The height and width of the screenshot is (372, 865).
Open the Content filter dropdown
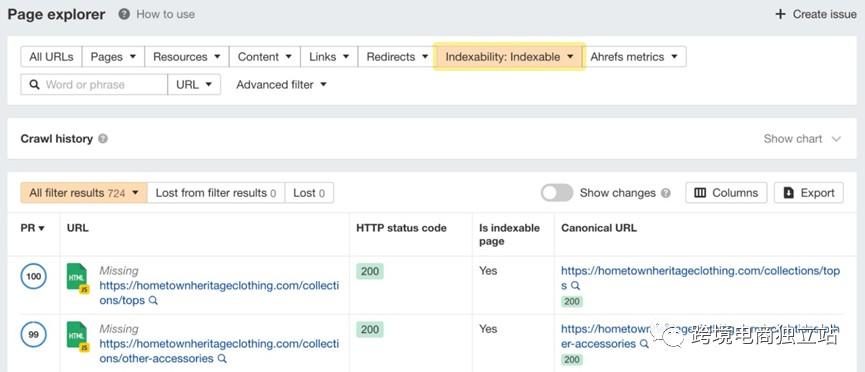pos(265,57)
